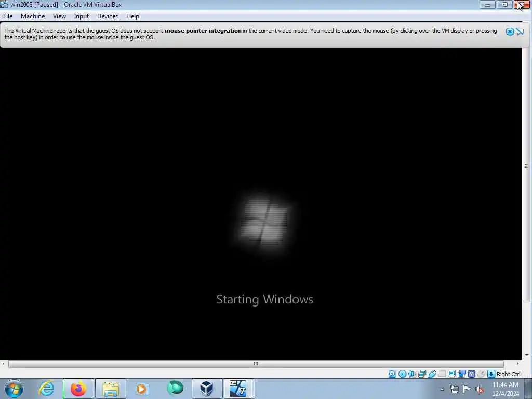
Task: Open the Action Center flag icon
Action: (467, 389)
